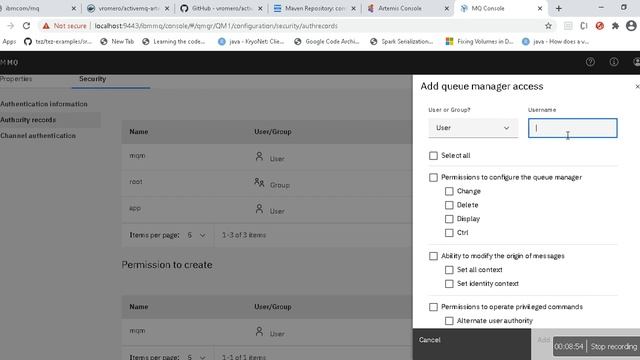Click the red blocker extension icon

coord(600,26)
